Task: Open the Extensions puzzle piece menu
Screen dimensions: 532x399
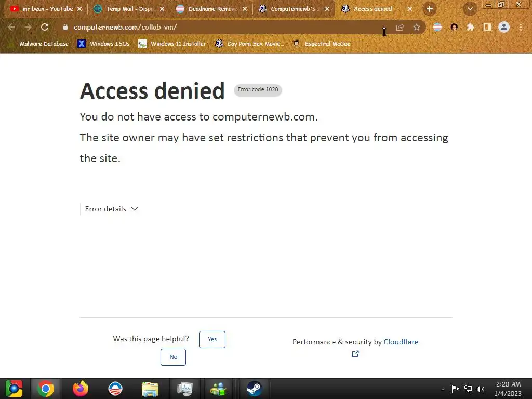Action: tap(471, 27)
